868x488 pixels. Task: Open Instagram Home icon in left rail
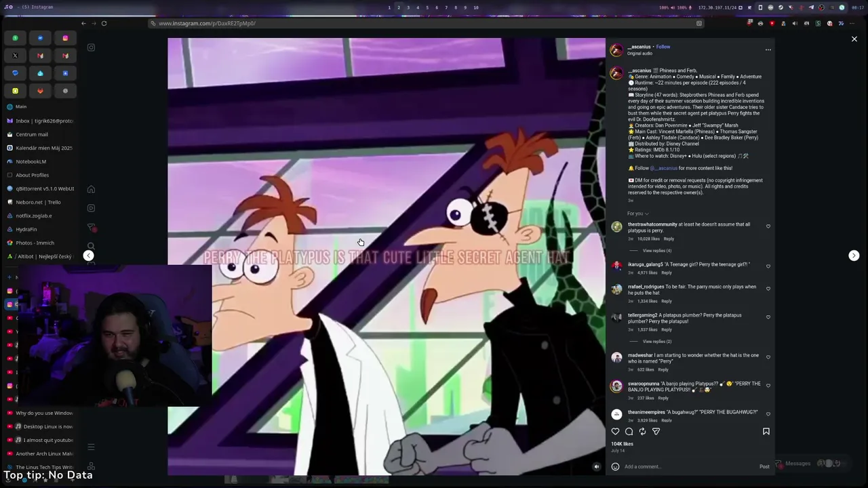pyautogui.click(x=91, y=189)
